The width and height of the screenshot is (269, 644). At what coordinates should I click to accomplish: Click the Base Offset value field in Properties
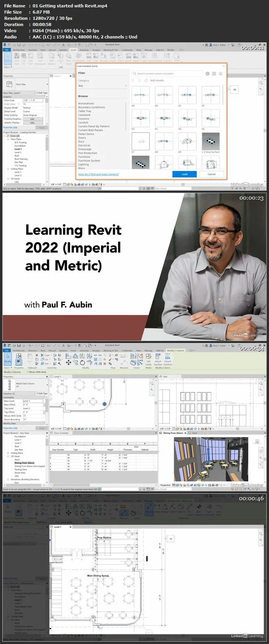tap(34, 405)
